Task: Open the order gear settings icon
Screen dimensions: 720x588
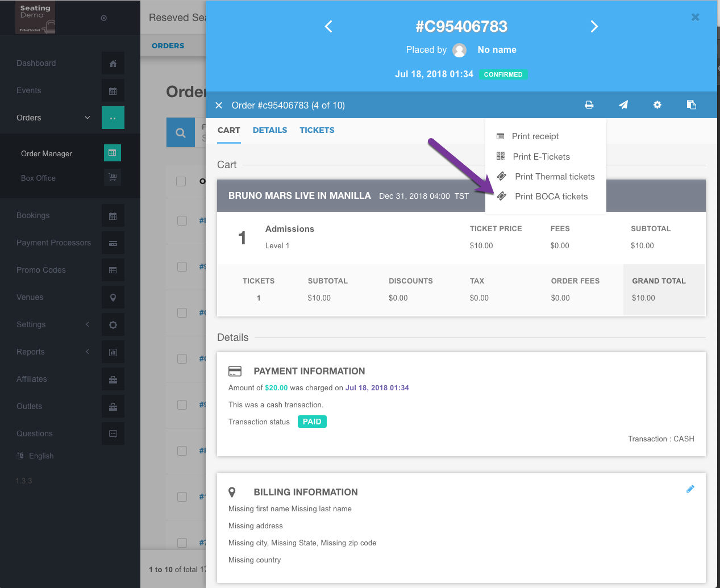Action: 657,105
